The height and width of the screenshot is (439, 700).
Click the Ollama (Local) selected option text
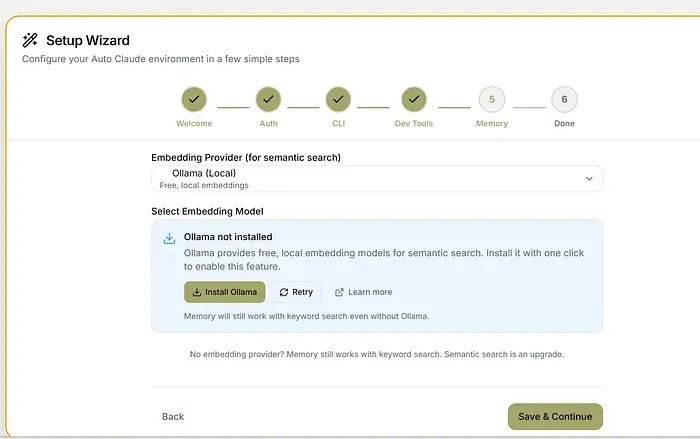click(203, 173)
